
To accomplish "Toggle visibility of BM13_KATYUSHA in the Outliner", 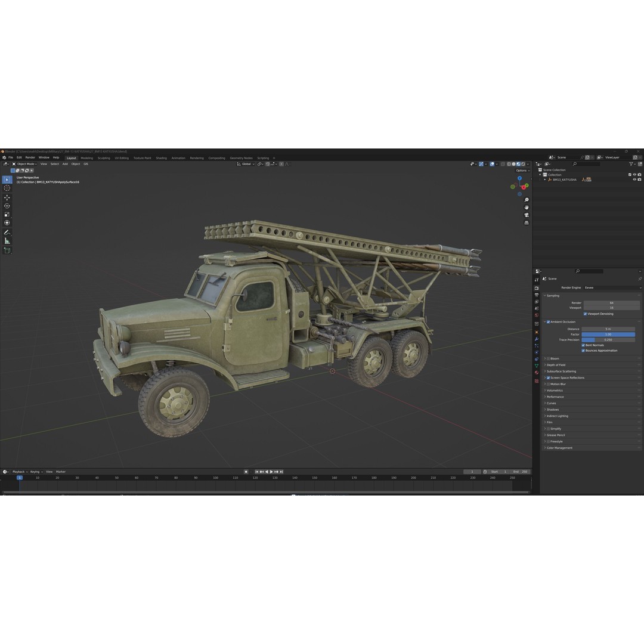I will click(634, 179).
